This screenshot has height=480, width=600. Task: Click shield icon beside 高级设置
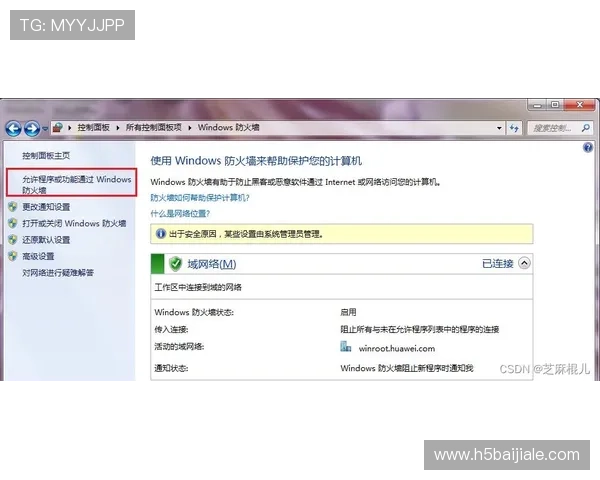[x=13, y=256]
